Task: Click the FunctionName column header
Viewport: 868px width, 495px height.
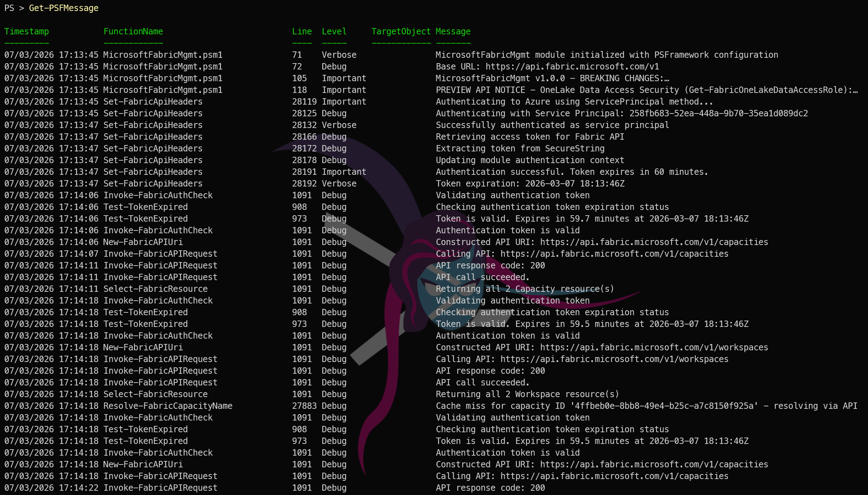Action: pos(133,31)
